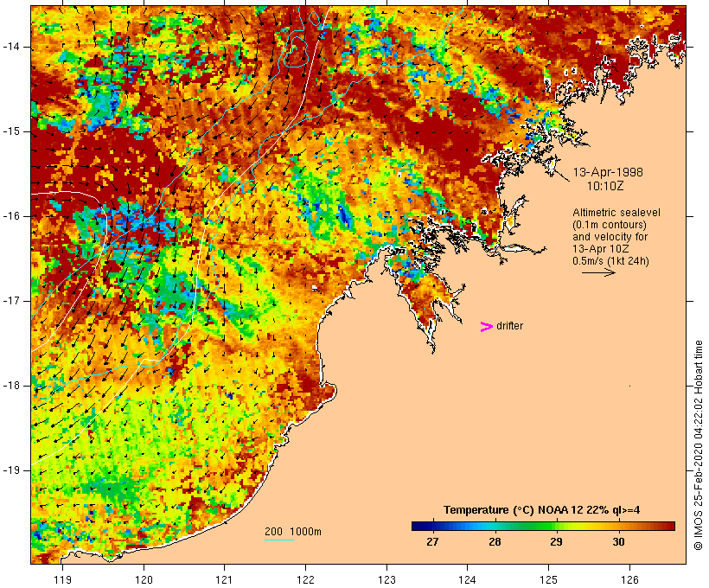Click the 'and velocity for' legend line

tap(610, 237)
